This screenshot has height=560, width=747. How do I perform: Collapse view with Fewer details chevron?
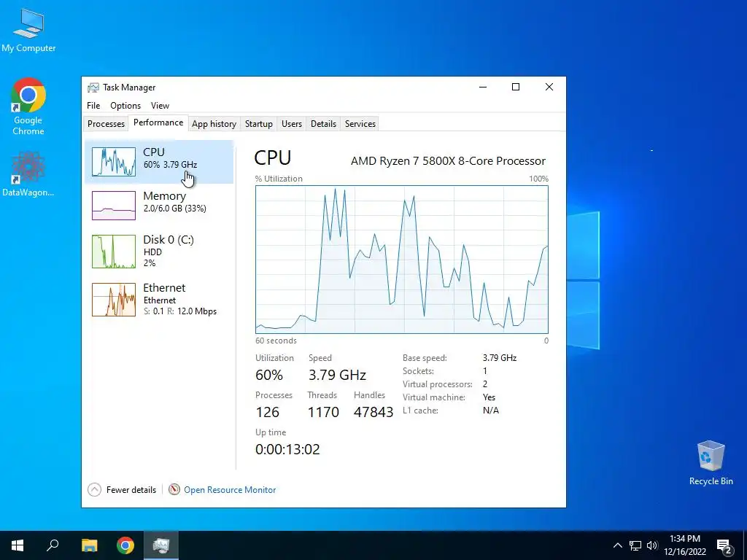click(x=94, y=489)
